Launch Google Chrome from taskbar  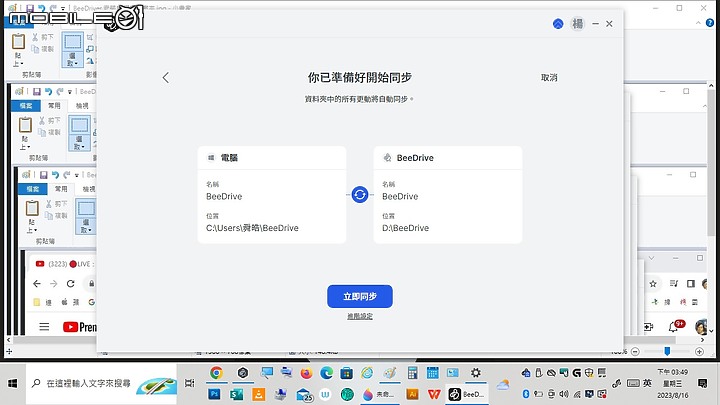216,373
